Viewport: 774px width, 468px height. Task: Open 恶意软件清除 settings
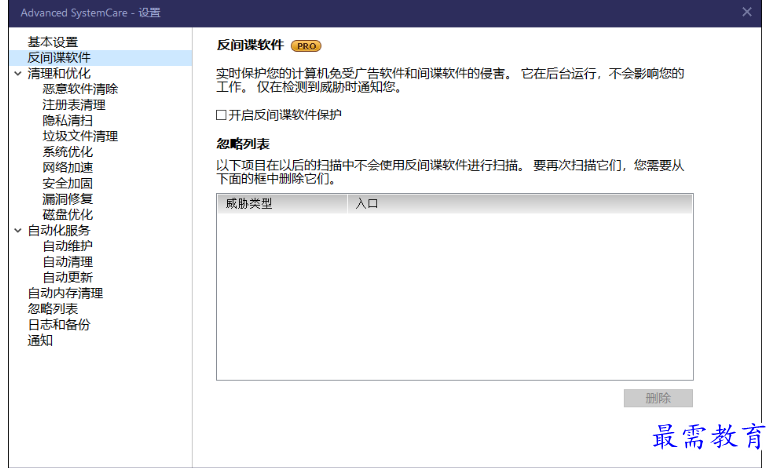tap(80, 89)
